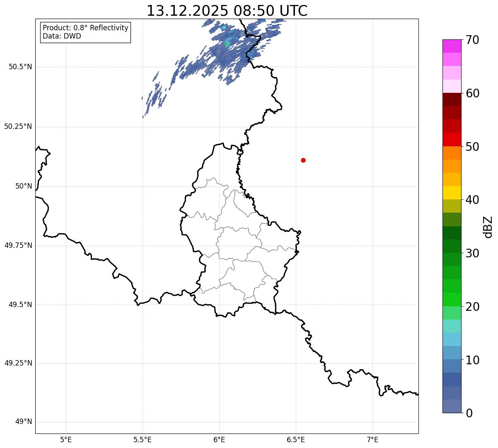The image size is (498, 448).
Task: Click the longitude label 6.5°E
Action: point(296,439)
